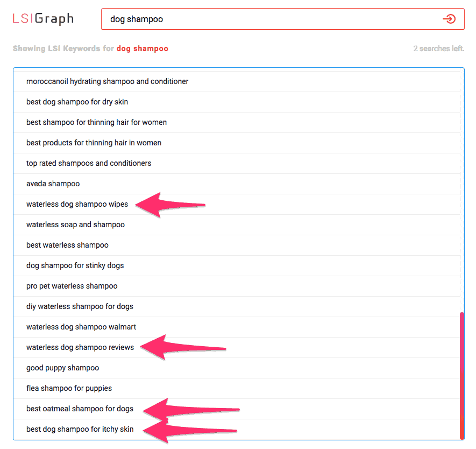Select the keyword 'aveda shampoo'

click(x=52, y=184)
